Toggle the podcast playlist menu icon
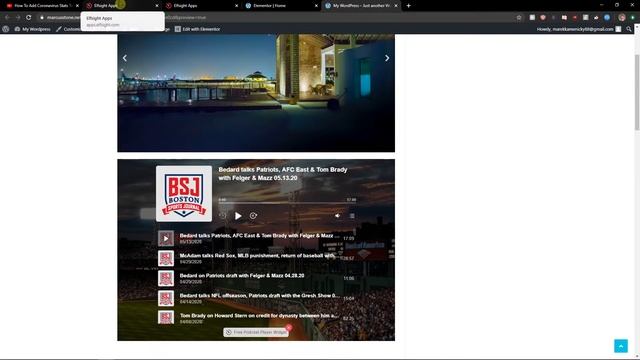 (352, 216)
